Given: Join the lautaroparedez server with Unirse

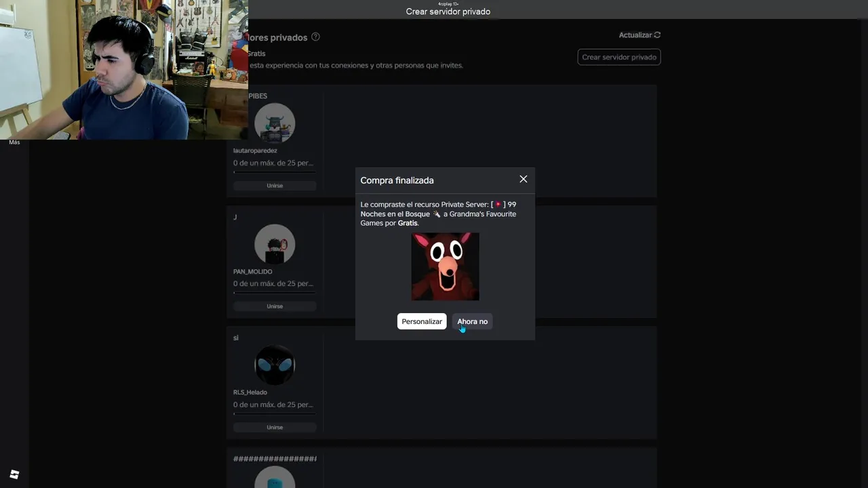Looking at the screenshot, I should point(275,185).
